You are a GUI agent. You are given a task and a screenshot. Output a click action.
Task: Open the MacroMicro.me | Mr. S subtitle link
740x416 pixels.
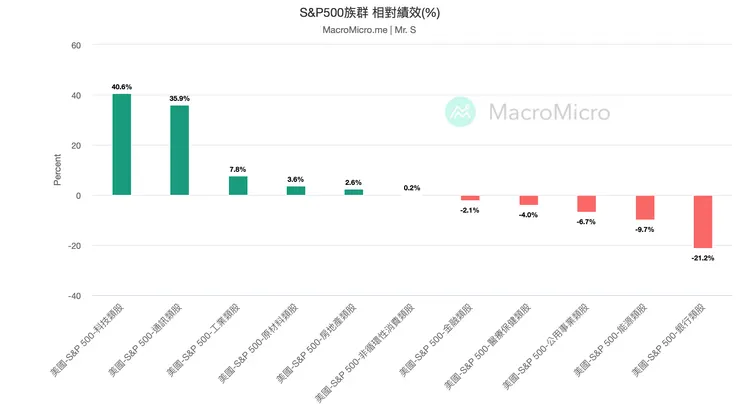[x=371, y=30]
